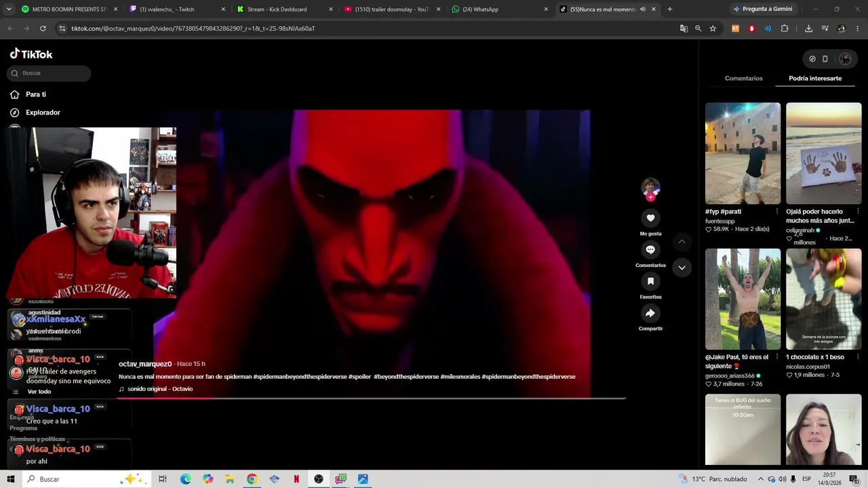Switch to the trailer doomsday YouTube tab
This screenshot has height=488, width=868.
point(392,9)
